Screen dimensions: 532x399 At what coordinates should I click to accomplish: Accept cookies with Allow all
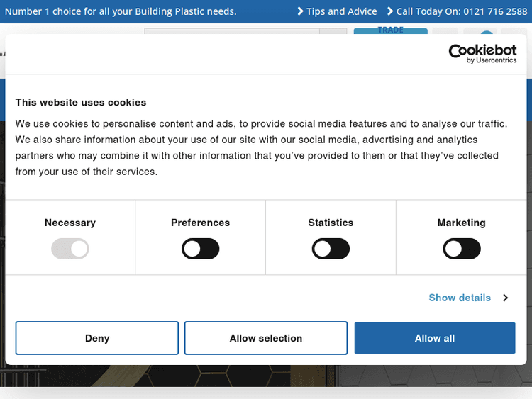(435, 338)
